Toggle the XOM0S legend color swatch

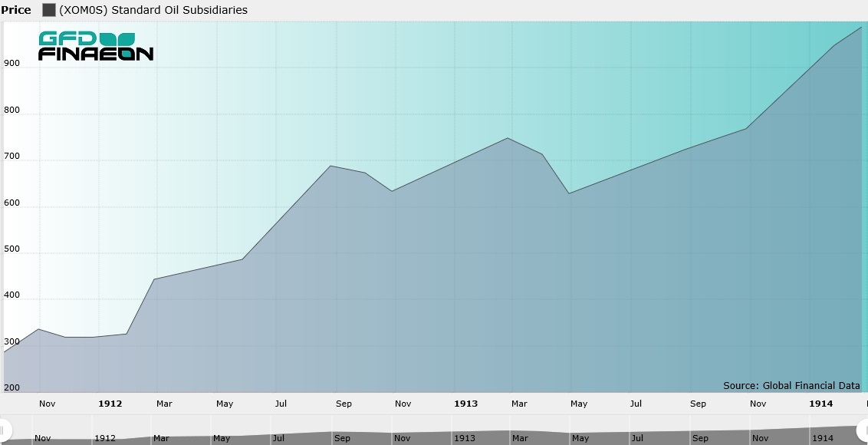(49, 10)
